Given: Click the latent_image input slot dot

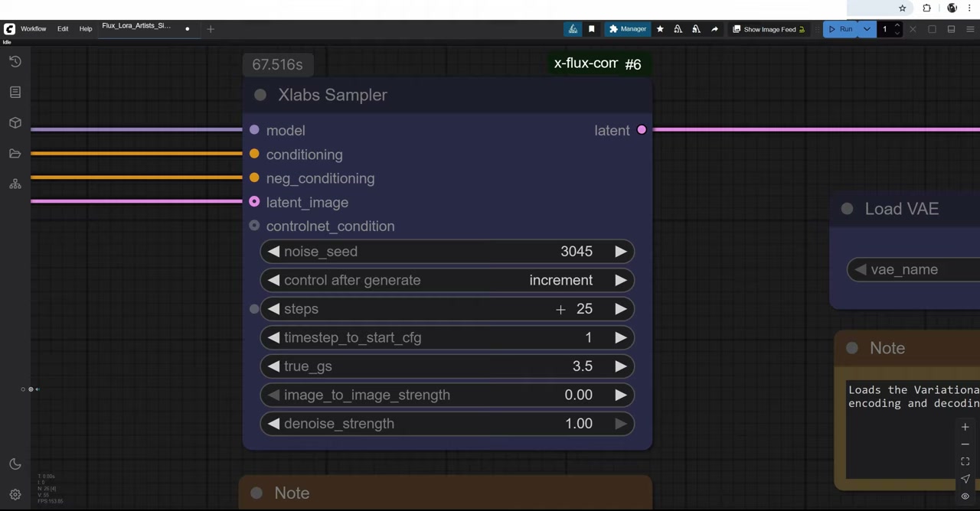Looking at the screenshot, I should (254, 202).
